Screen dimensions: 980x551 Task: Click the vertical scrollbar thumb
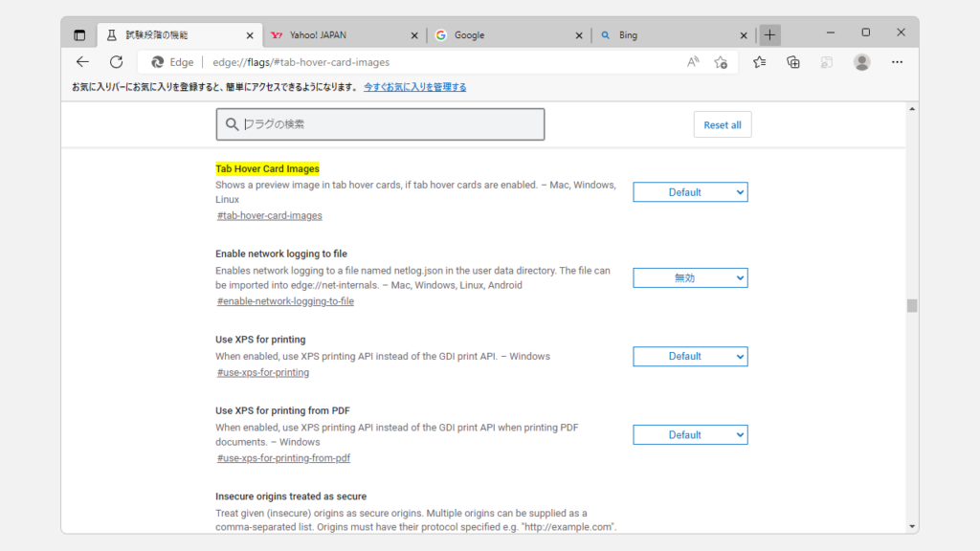912,305
